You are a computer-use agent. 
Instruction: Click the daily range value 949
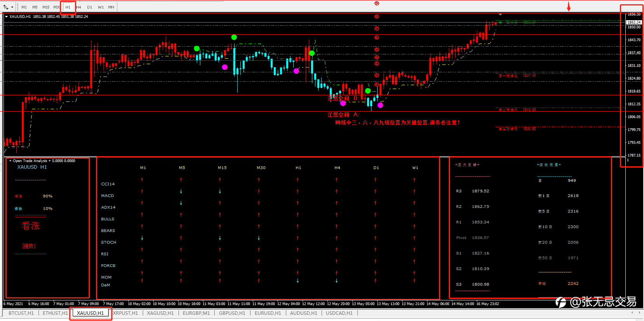click(x=572, y=180)
